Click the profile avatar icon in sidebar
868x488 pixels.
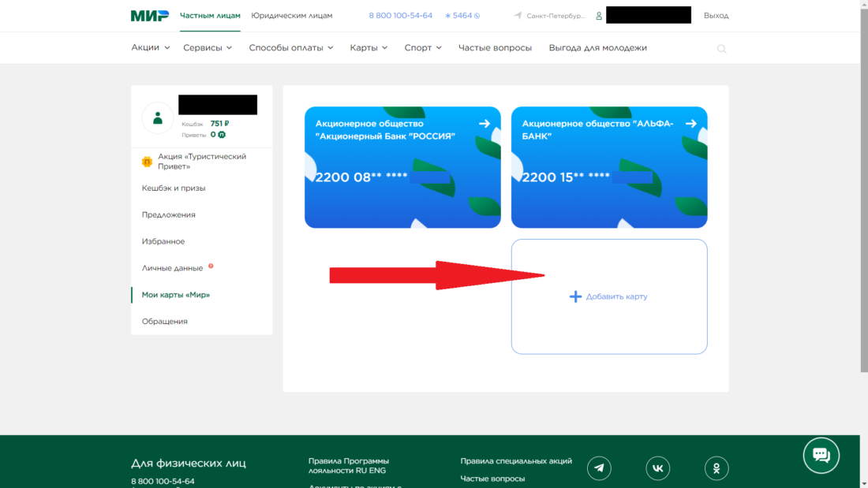pos(158,118)
